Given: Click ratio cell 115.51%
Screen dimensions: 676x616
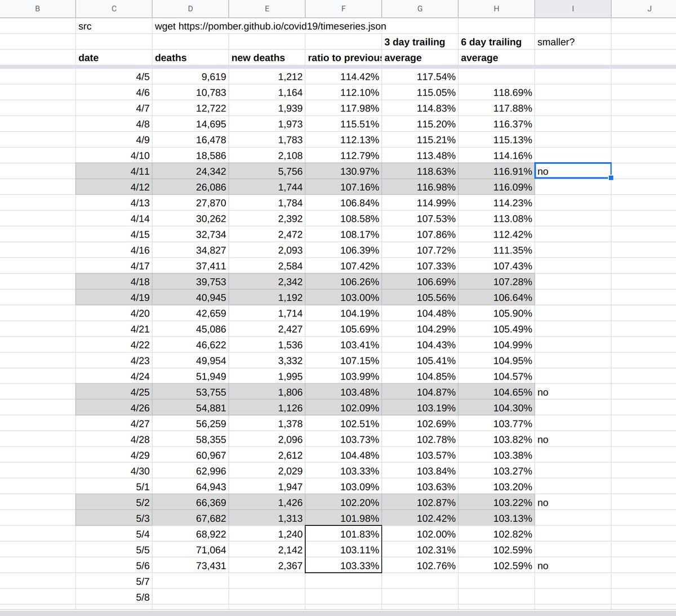Looking at the screenshot, I should pyautogui.click(x=344, y=124).
